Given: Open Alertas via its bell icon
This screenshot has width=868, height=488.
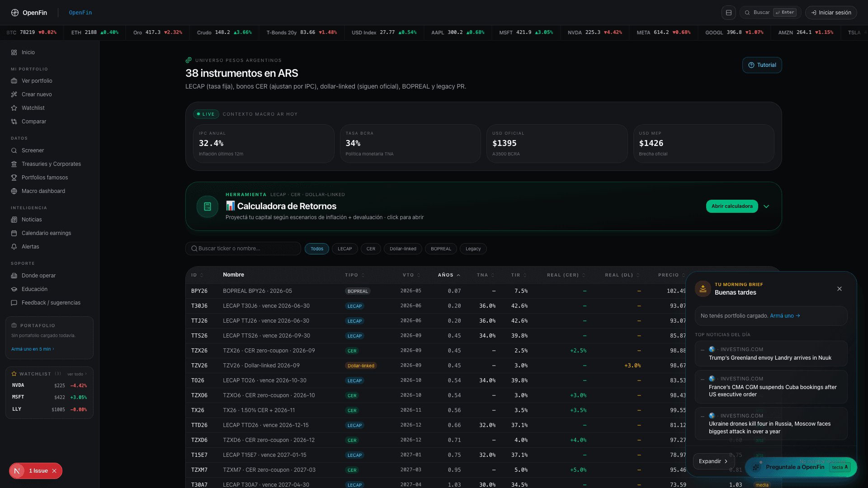Looking at the screenshot, I should (14, 247).
